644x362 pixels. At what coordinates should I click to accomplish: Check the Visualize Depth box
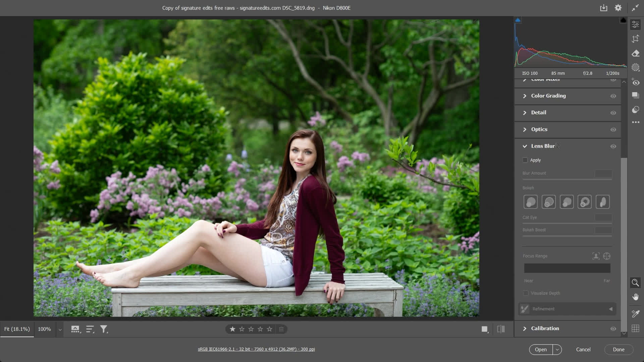(526, 293)
